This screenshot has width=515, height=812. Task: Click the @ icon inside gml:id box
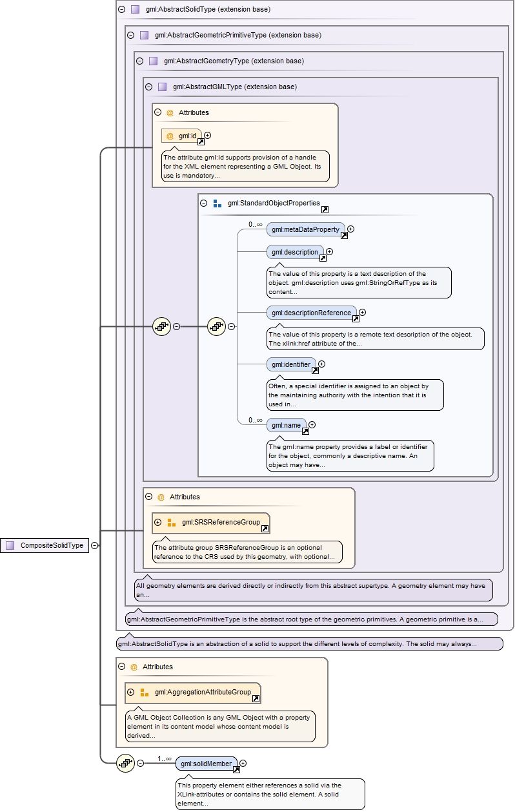point(170,136)
